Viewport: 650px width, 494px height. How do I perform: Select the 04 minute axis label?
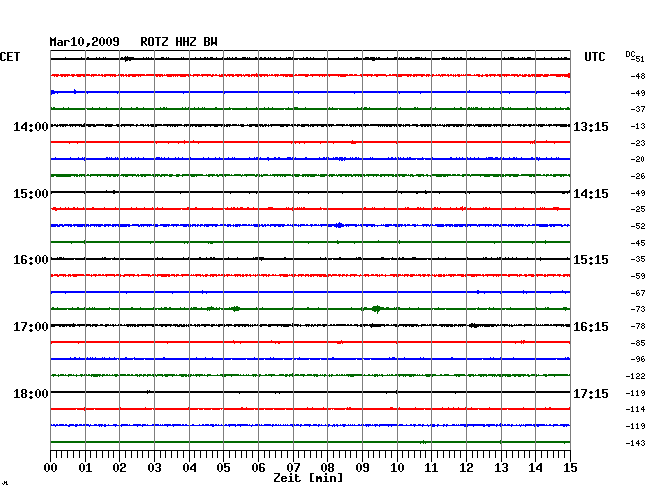(x=189, y=467)
